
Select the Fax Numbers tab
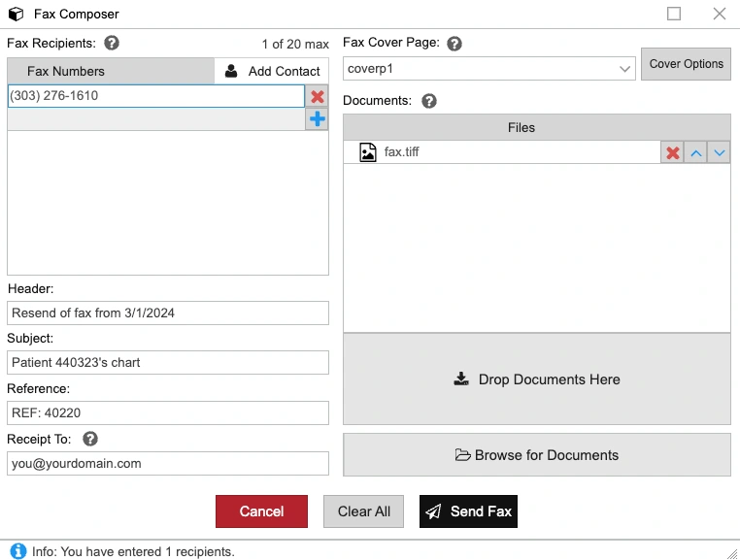point(66,71)
